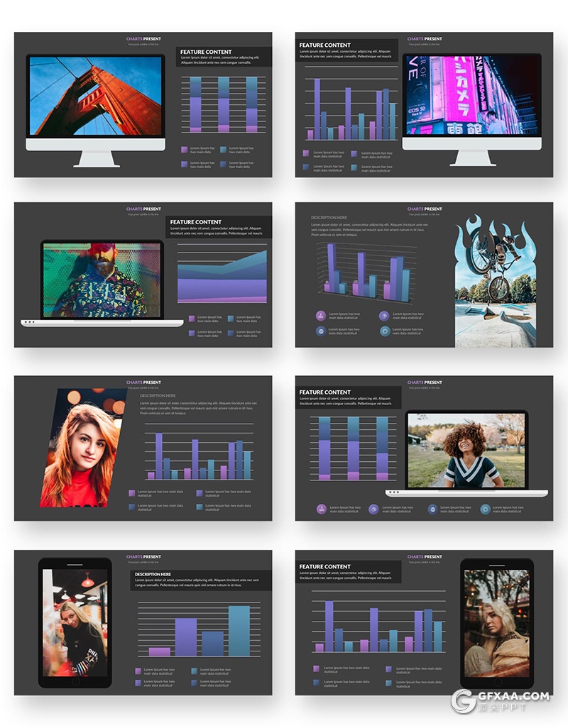Image resolution: width=568 pixels, height=728 pixels.
Task: Select second purple circle icon on curly-hair laptop slide
Action: pyautogui.click(x=373, y=509)
